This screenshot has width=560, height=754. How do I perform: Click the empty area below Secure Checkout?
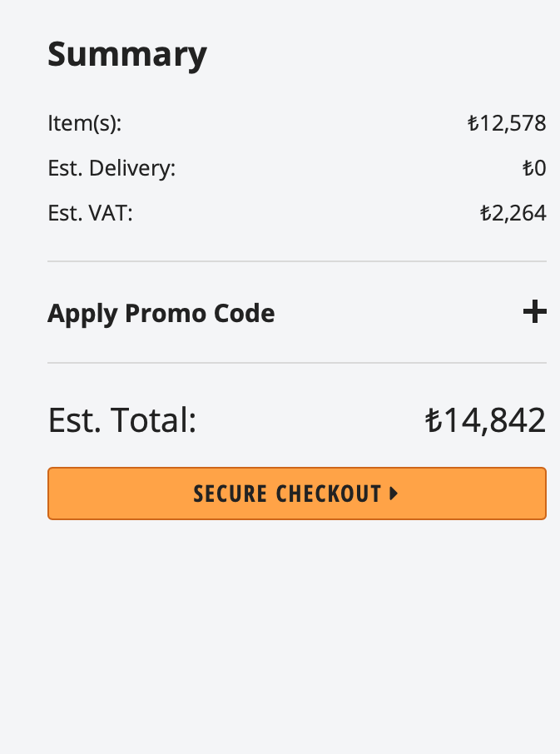[x=296, y=632]
